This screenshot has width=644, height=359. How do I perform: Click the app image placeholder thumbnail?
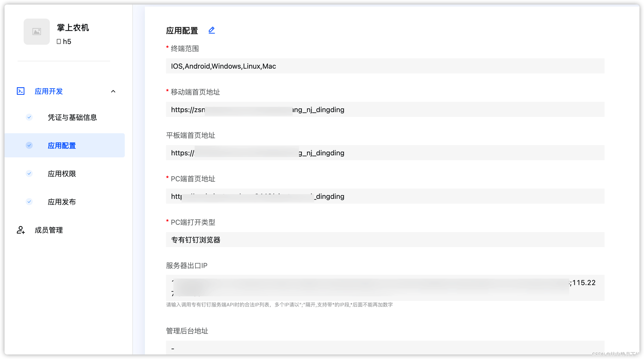[37, 32]
